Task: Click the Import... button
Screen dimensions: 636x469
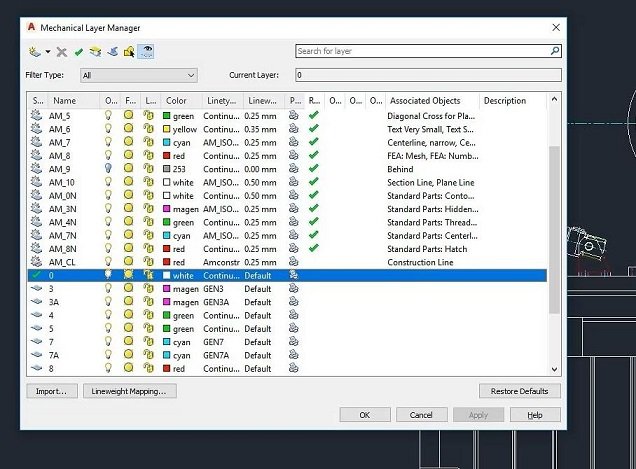Action: [x=52, y=391]
